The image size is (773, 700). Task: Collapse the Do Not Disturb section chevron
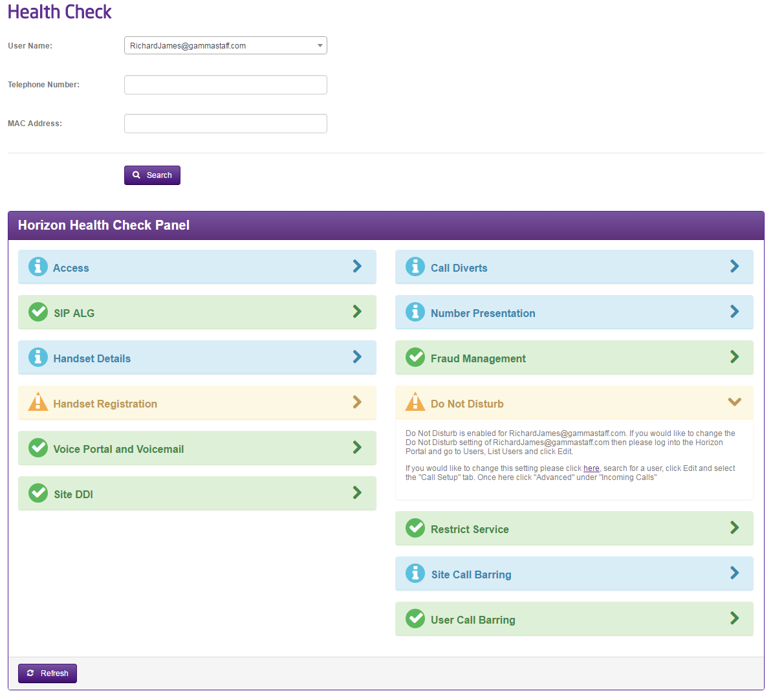tap(735, 402)
